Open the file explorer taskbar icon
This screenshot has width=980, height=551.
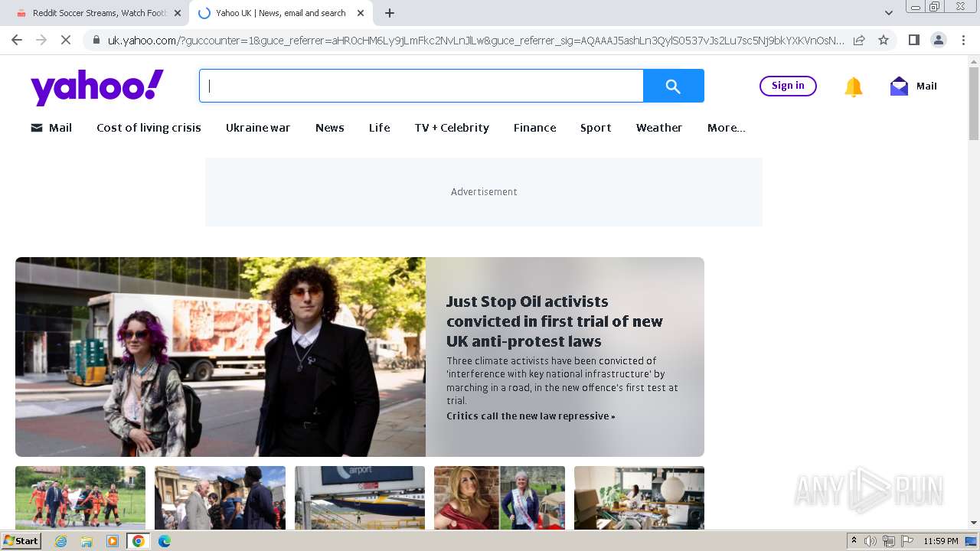point(87,541)
